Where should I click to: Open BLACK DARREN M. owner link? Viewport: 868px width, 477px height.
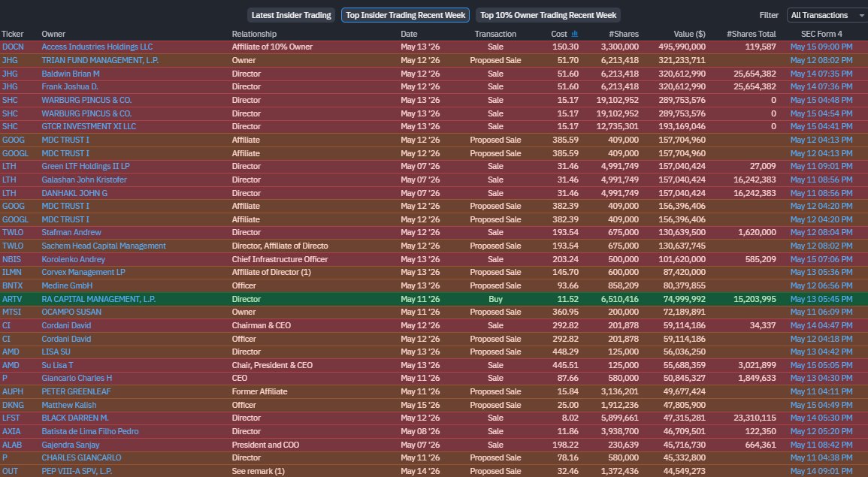click(x=74, y=418)
